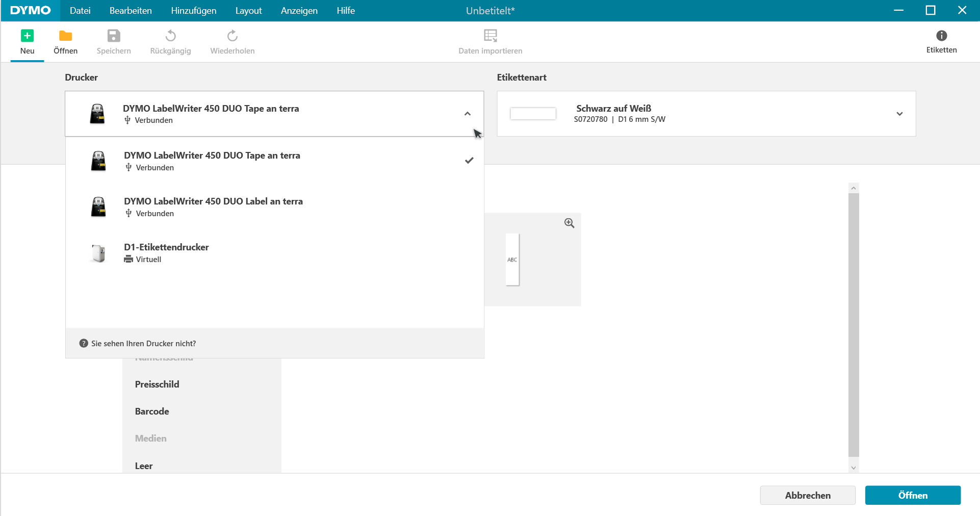Click the magnifier on the label preview

pos(569,223)
